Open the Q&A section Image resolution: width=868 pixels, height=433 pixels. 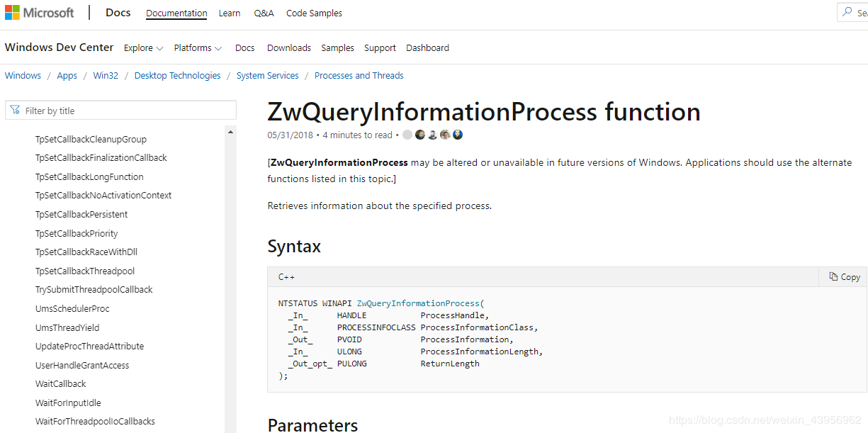click(x=264, y=13)
